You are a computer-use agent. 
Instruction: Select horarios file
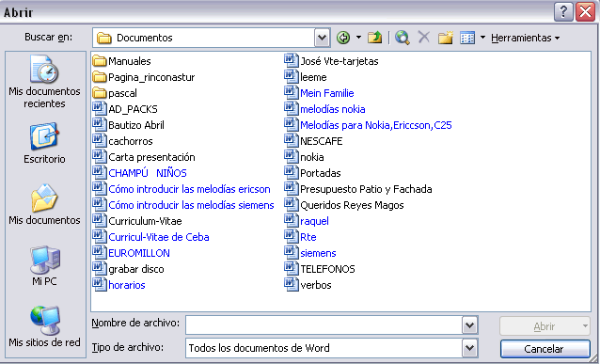(x=119, y=285)
